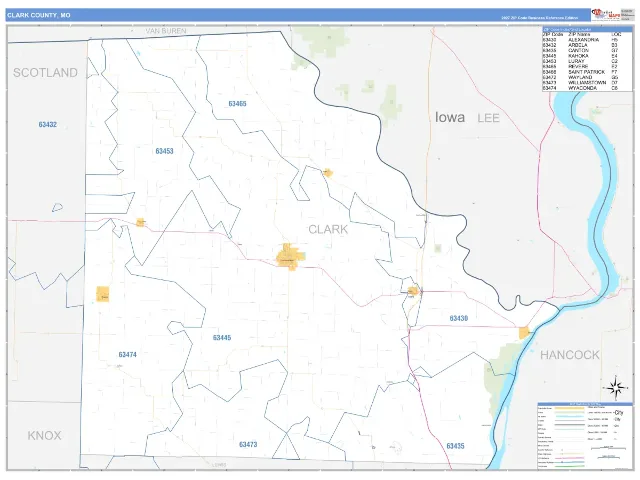Click LURAY row in ZIP index table
The height and width of the screenshot is (480, 640).
pos(581,61)
